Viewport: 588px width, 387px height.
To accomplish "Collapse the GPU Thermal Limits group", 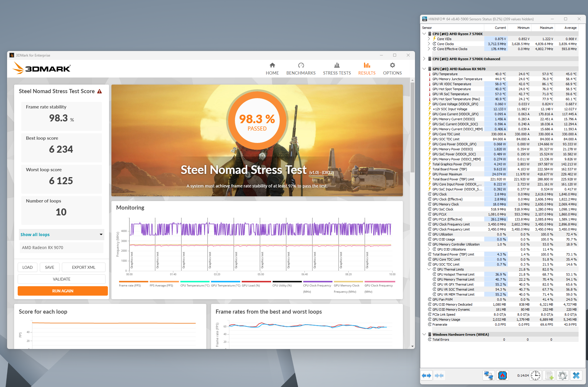I will coord(429,269).
